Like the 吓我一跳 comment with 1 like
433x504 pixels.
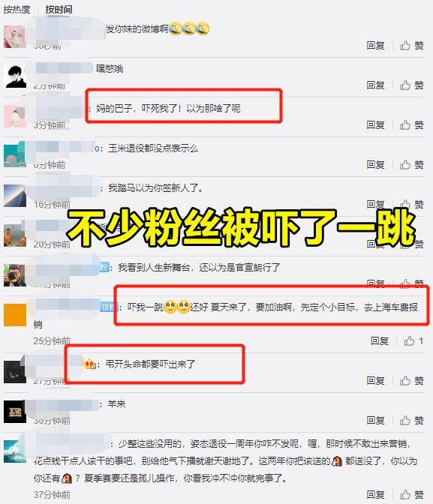413,340
